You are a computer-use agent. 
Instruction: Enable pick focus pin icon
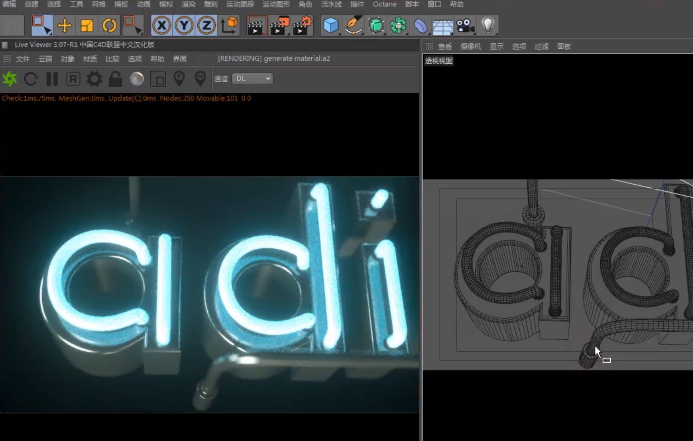tap(179, 79)
